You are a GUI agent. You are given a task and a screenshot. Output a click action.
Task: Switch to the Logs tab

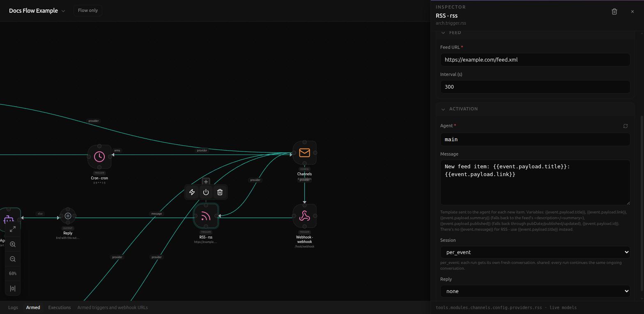[13, 307]
